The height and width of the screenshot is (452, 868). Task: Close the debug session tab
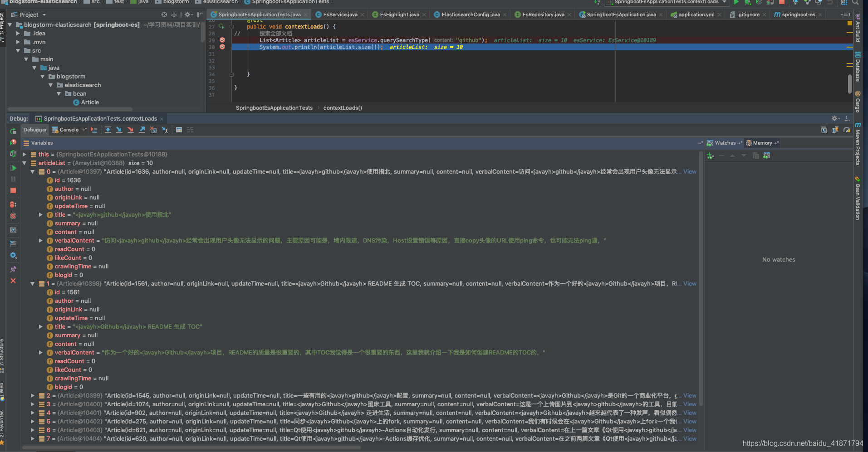[x=162, y=119]
